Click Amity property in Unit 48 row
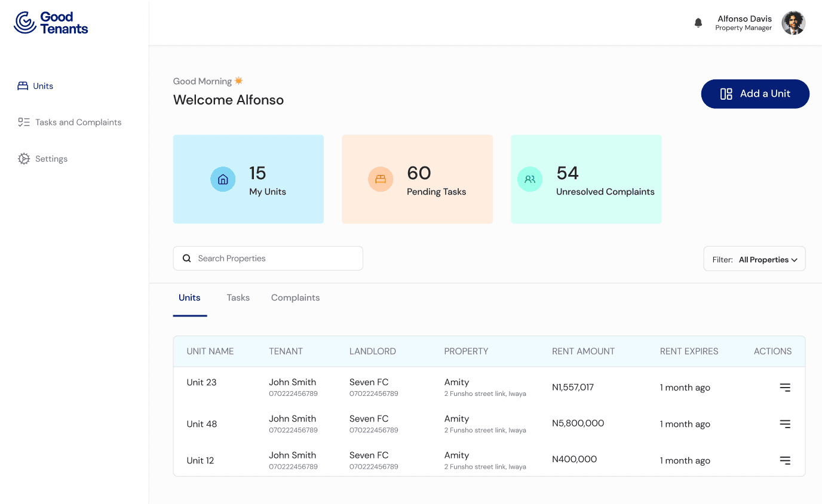822x504 pixels. point(456,419)
